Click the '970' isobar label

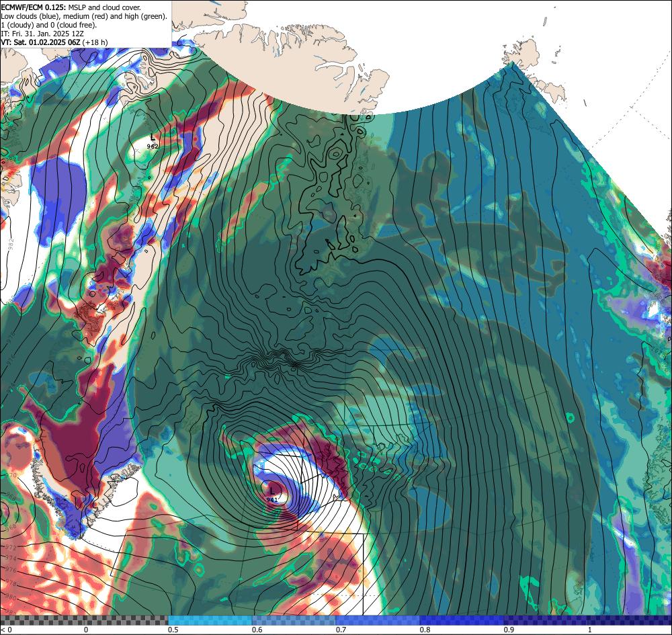(x=10, y=476)
